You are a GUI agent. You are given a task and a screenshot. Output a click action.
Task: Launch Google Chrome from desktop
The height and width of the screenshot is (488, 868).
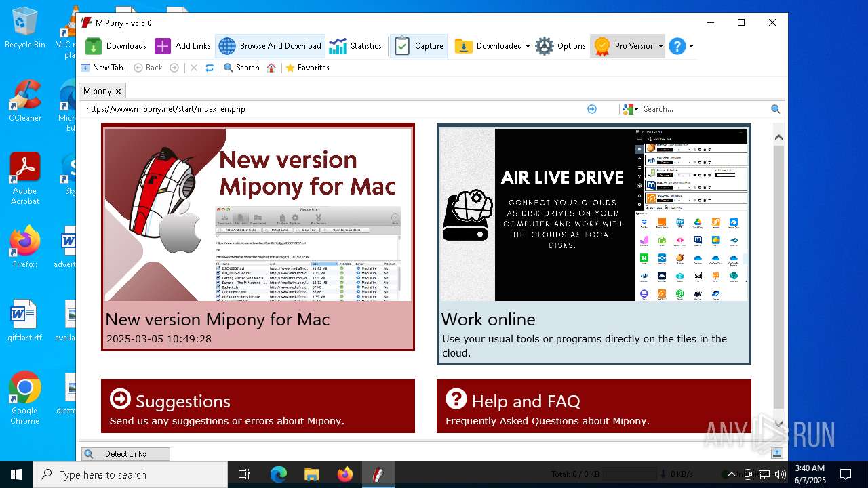click(x=25, y=399)
